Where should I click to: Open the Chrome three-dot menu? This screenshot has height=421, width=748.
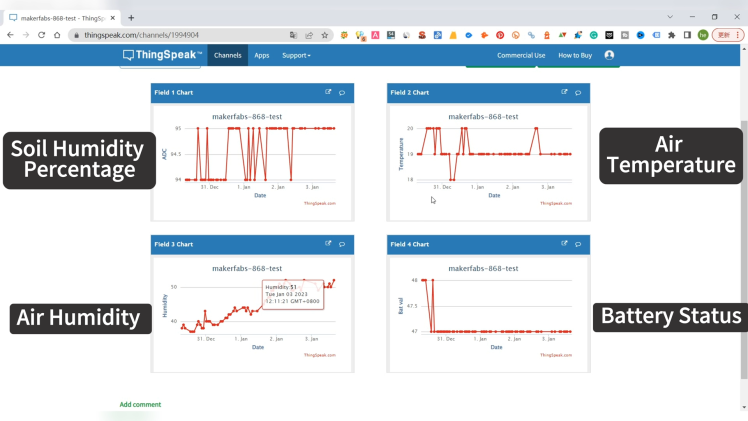[740, 35]
